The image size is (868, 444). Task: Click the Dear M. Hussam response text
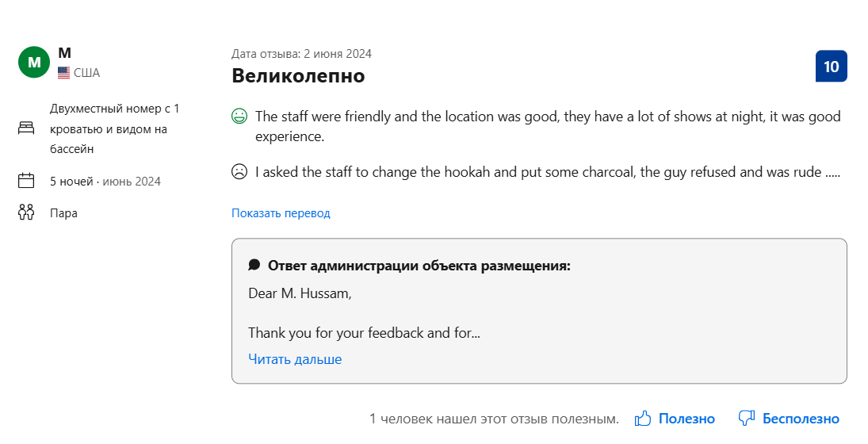click(x=300, y=293)
